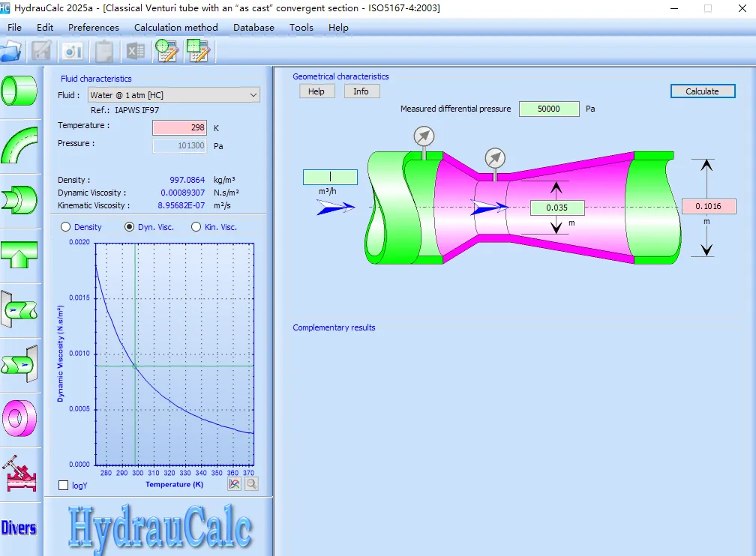Enable the logY checkbox
Screen dimensions: 756x556
click(63, 485)
